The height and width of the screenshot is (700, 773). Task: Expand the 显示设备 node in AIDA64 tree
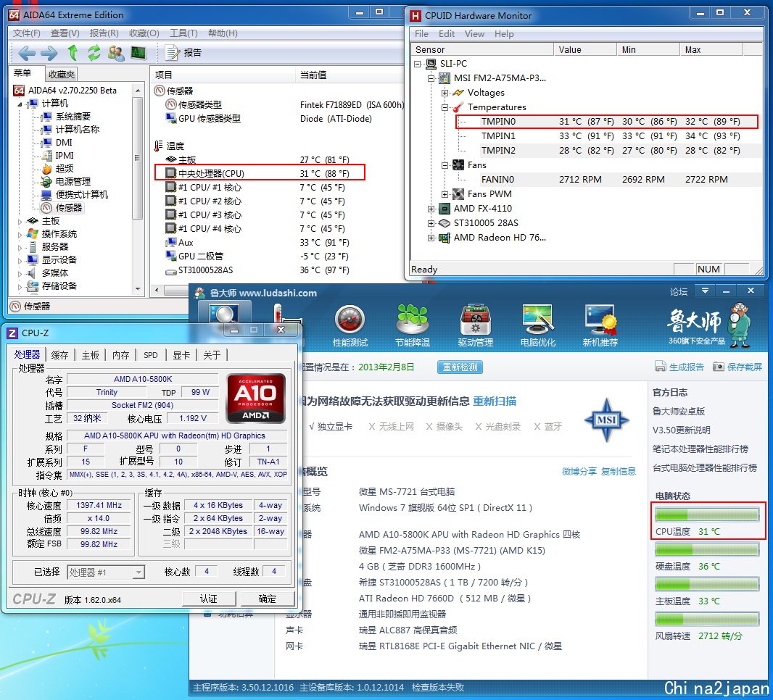20,261
